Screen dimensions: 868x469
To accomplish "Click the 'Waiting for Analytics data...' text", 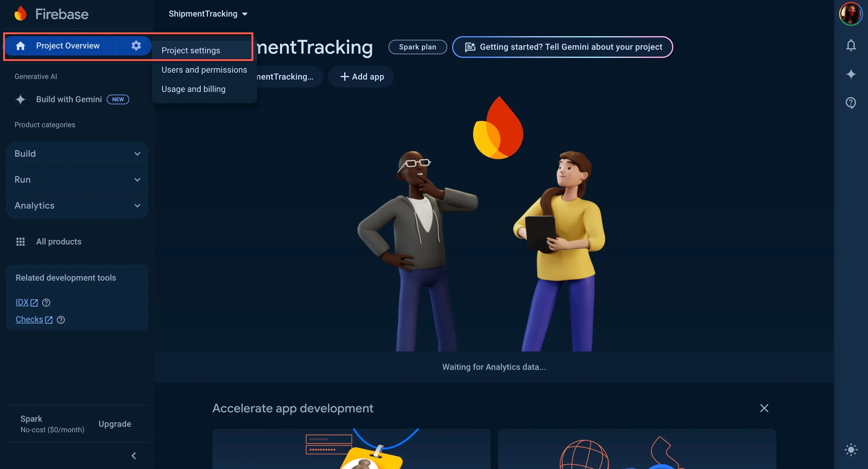I will point(494,367).
